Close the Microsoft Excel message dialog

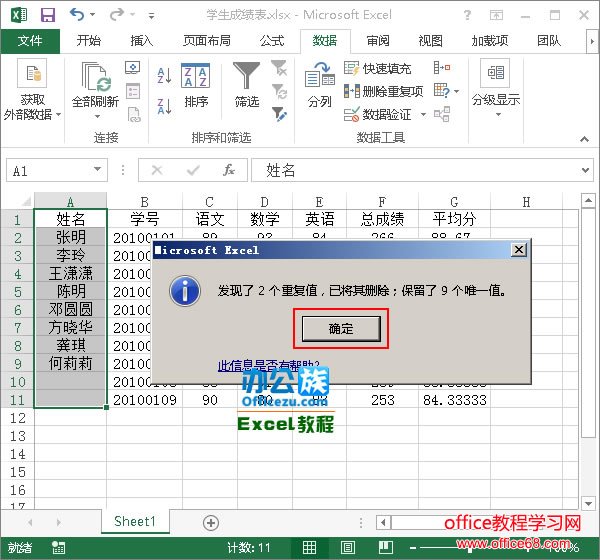[x=518, y=250]
